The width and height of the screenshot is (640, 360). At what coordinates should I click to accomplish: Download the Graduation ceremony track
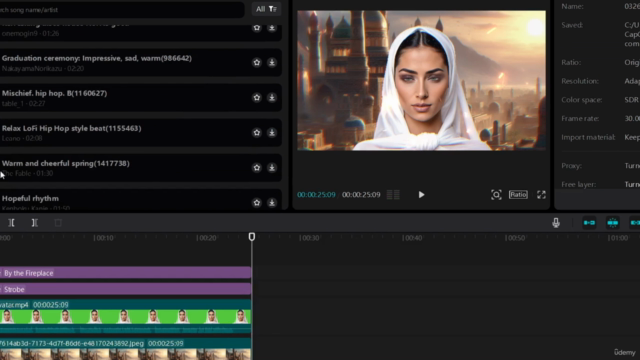pyautogui.click(x=272, y=62)
